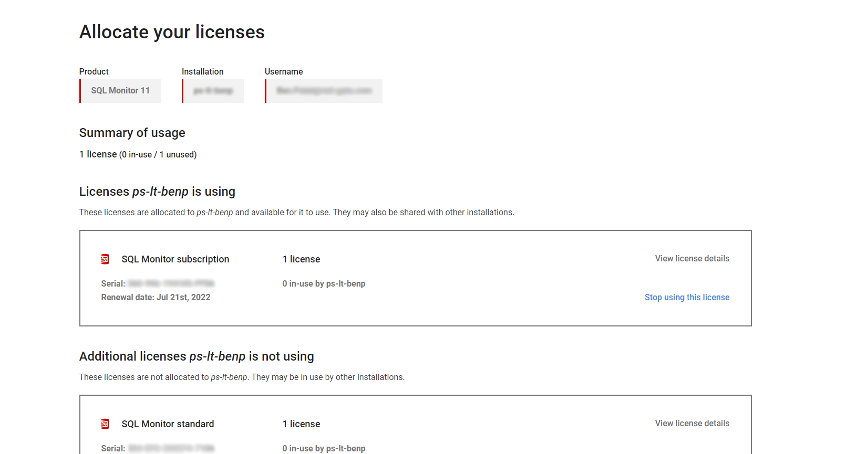Click the 'SQL Monitor subscription' license title

[x=175, y=259]
